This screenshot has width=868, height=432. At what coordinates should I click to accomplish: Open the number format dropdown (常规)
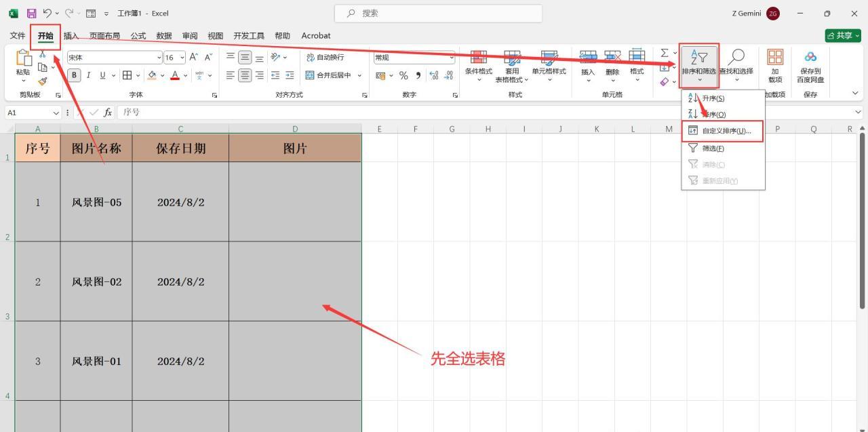click(x=452, y=58)
